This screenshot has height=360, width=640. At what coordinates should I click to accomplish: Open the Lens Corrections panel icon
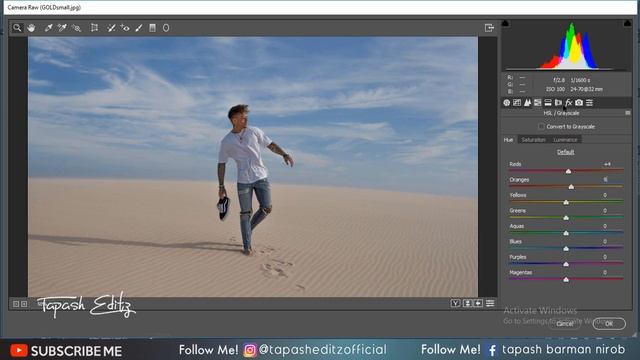click(x=558, y=102)
